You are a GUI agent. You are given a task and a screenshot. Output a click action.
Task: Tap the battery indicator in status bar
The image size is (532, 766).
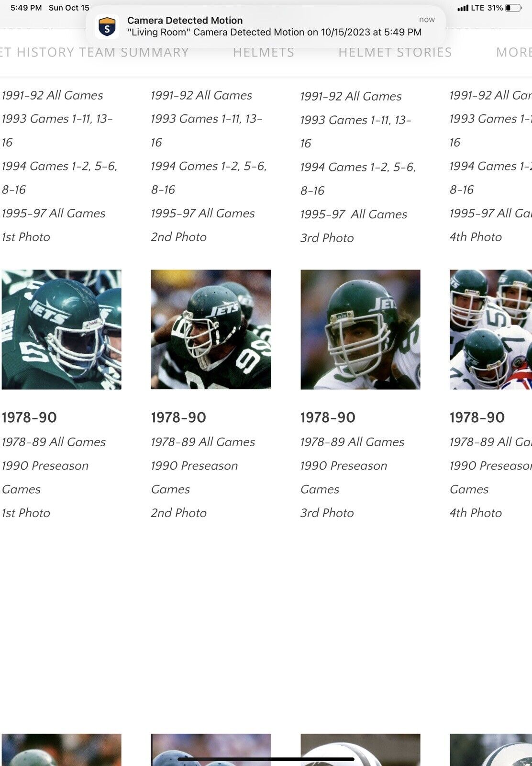pyautogui.click(x=514, y=8)
